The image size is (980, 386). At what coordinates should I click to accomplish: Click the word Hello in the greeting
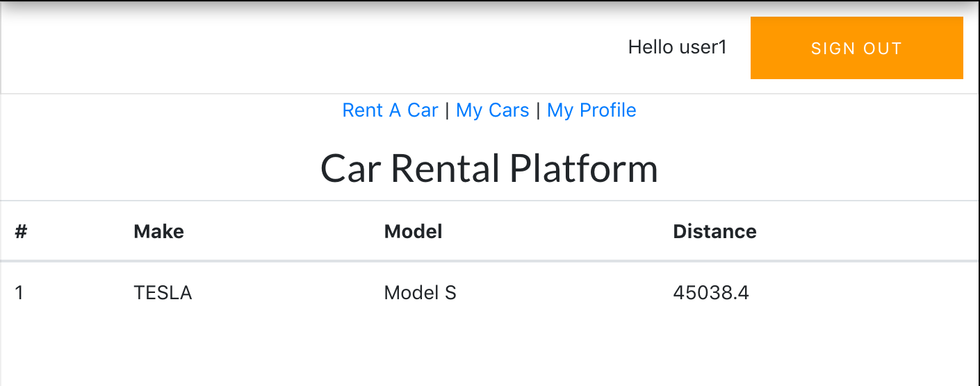pos(651,47)
